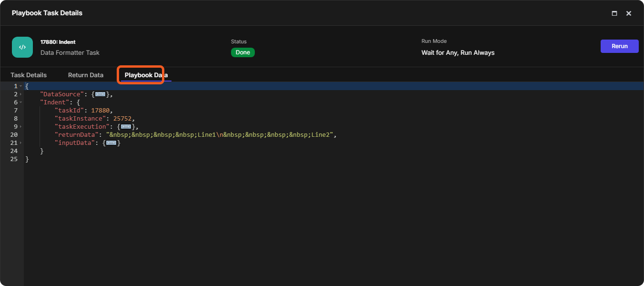Collapse the Indent node at line 6
This screenshot has height=286, width=644.
(21, 102)
